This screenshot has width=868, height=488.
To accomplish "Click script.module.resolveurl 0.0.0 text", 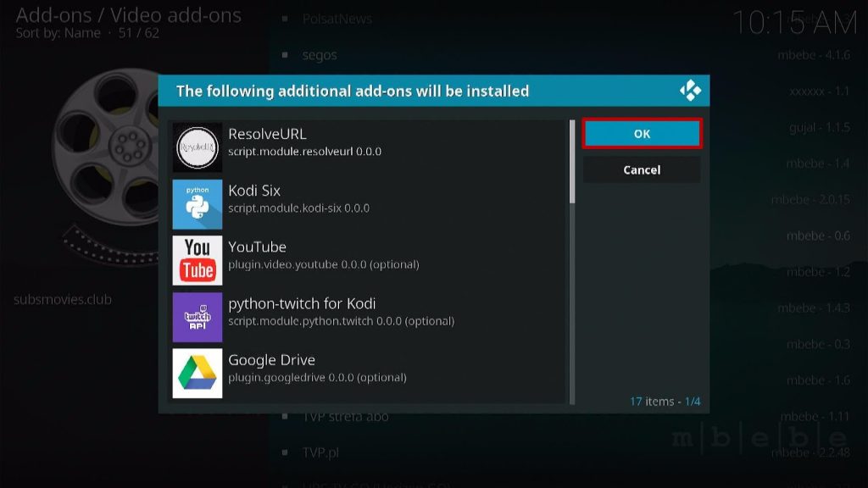I will (304, 152).
